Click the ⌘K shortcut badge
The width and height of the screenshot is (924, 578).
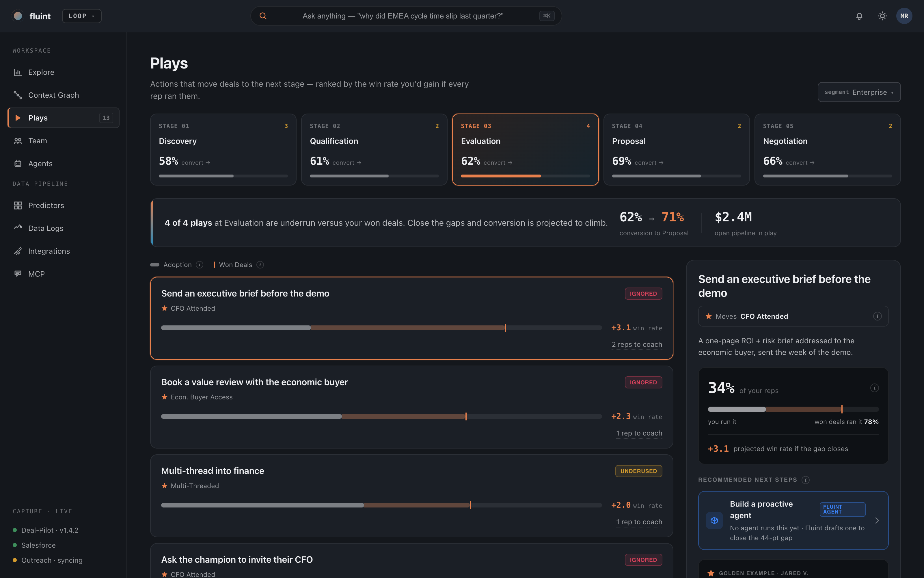(547, 16)
